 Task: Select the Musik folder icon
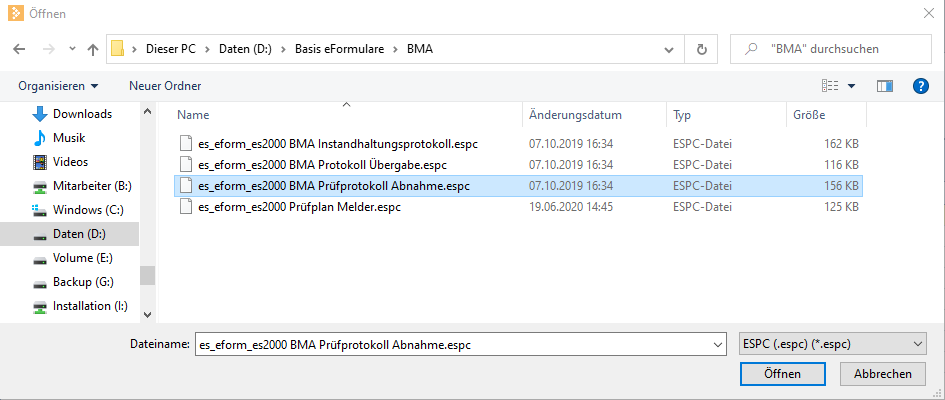[x=40, y=138]
